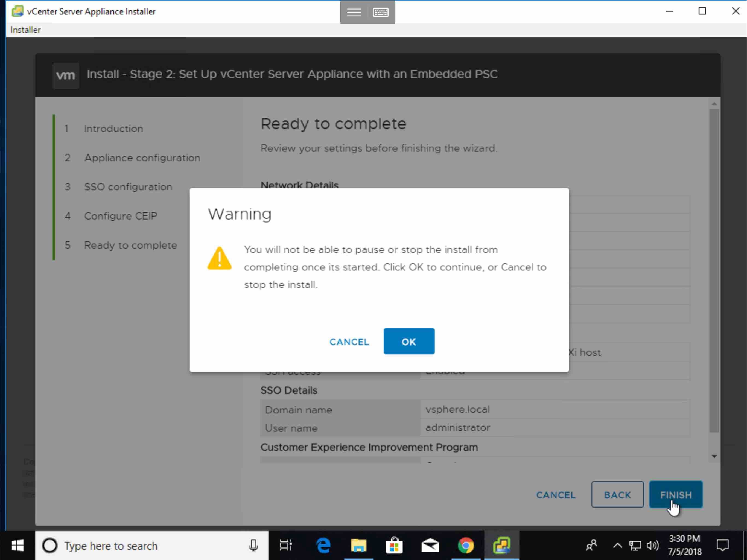Click the vCenter installer taskbar icon

(x=501, y=546)
